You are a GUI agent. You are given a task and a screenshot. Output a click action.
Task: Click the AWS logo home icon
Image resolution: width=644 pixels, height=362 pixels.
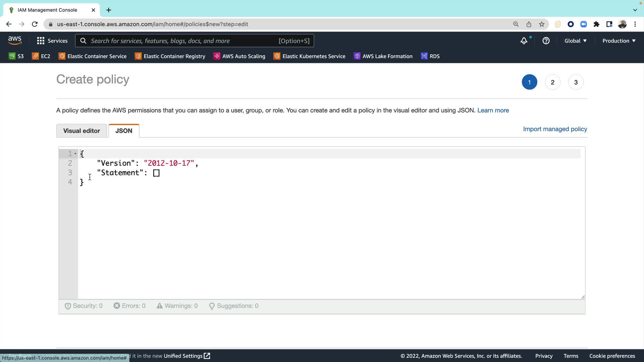(15, 41)
